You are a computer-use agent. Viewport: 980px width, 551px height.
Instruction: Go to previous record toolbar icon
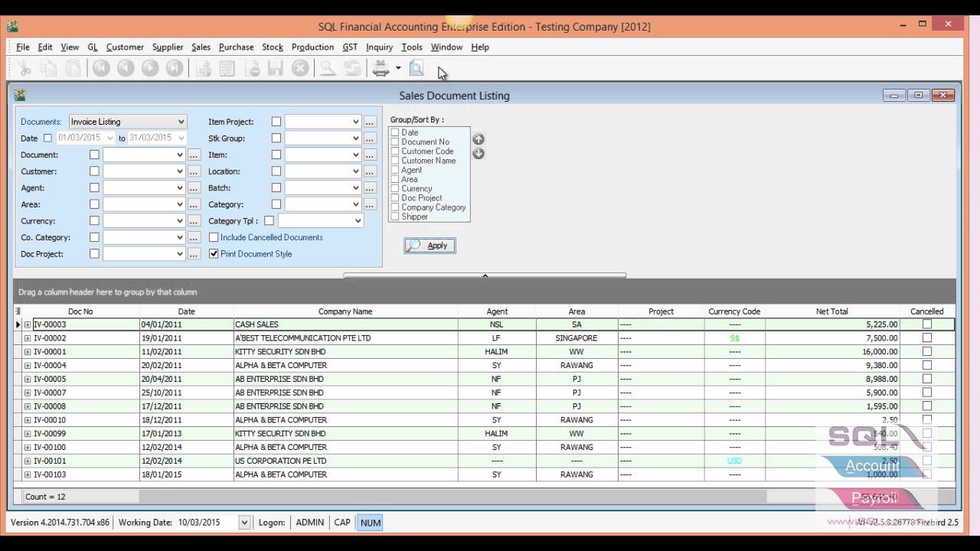click(126, 69)
